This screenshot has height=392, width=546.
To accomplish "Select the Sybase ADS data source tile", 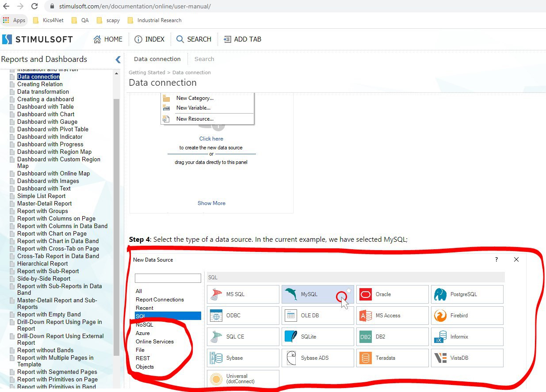I will pos(318,358).
